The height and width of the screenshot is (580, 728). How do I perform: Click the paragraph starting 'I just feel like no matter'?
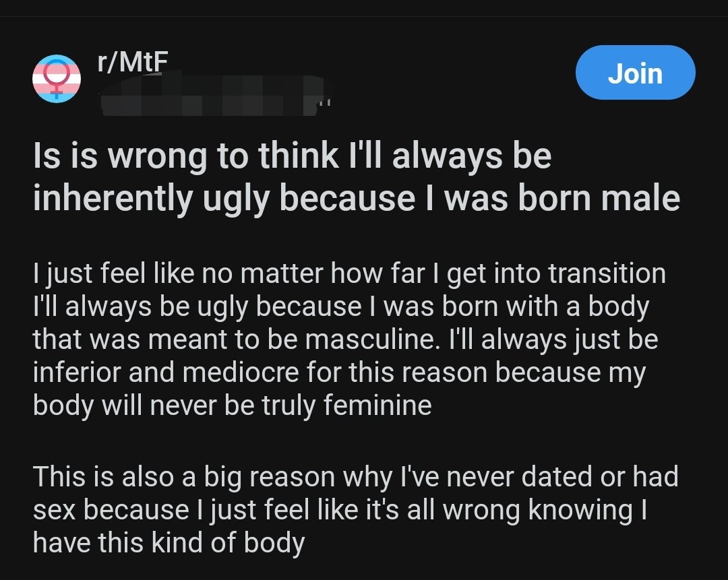point(349,340)
